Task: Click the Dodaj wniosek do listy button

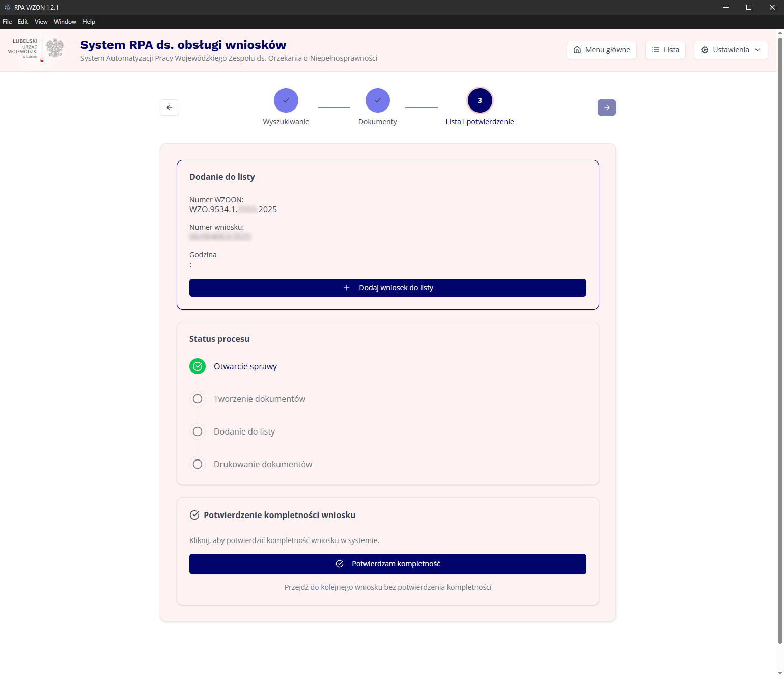Action: pyautogui.click(x=387, y=288)
